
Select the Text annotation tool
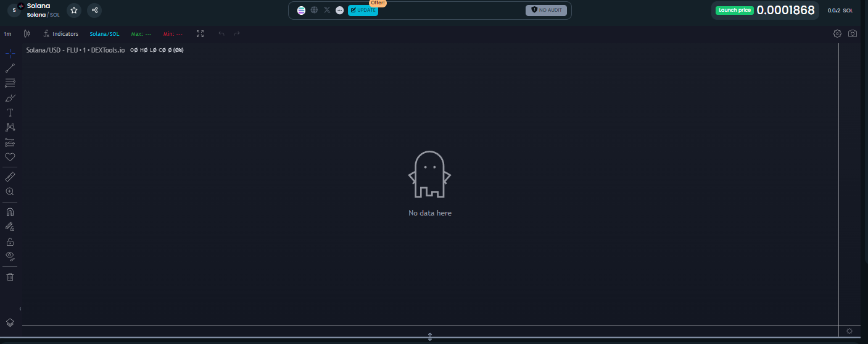click(x=10, y=112)
